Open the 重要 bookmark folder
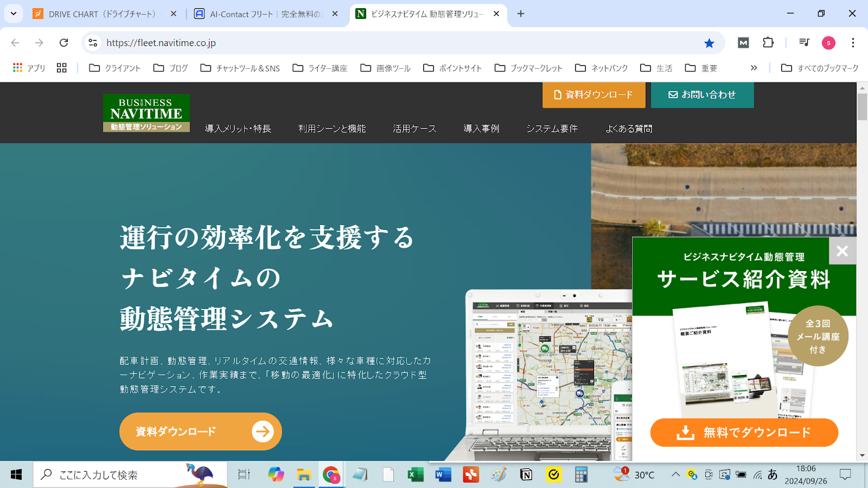 (701, 68)
